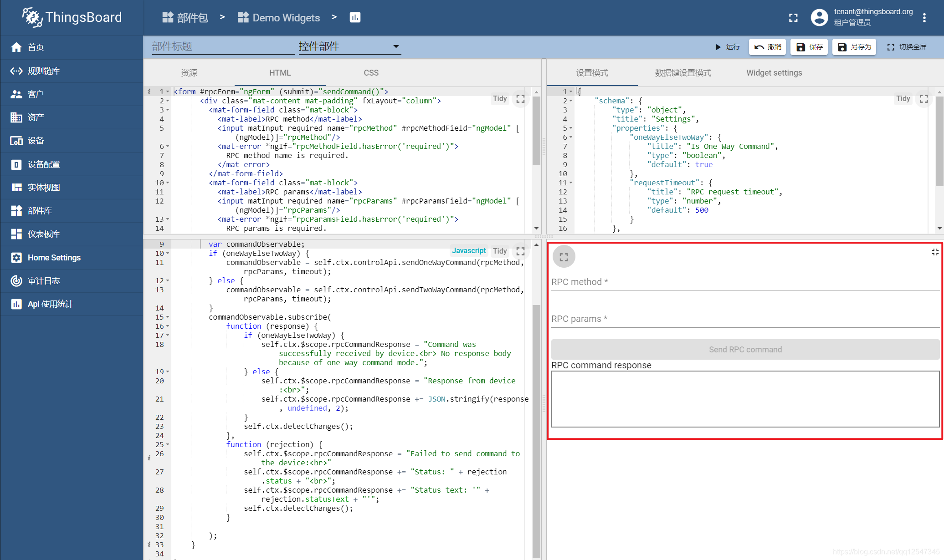Open the 控件部件 widget type dropdown

(x=349, y=46)
